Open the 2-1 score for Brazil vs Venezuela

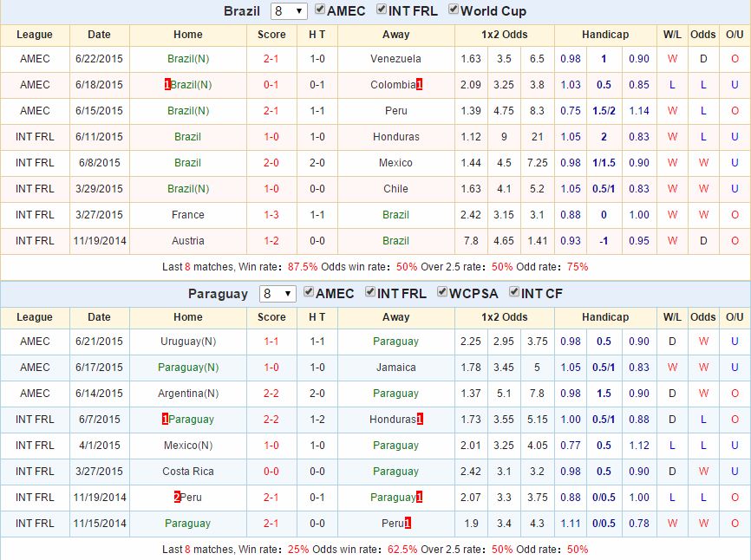(x=271, y=59)
